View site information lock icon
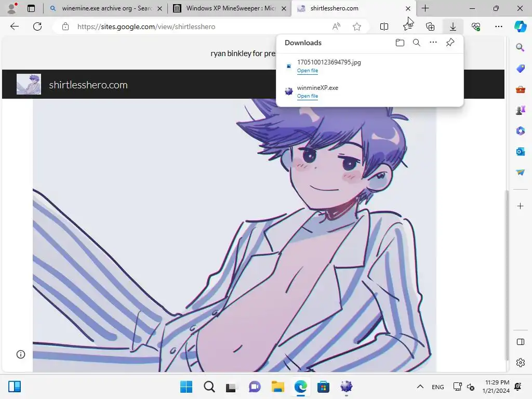Screen dimensions: 532x399 (x=65, y=26)
